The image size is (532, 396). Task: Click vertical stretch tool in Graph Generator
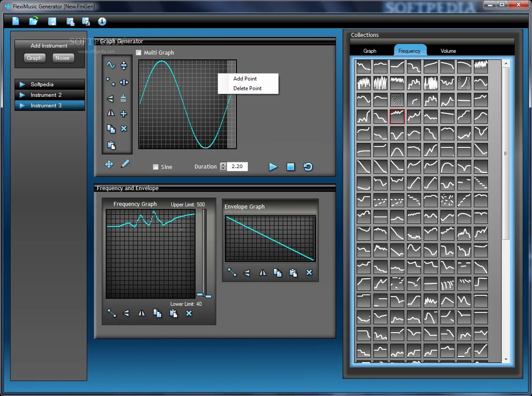coord(124,65)
